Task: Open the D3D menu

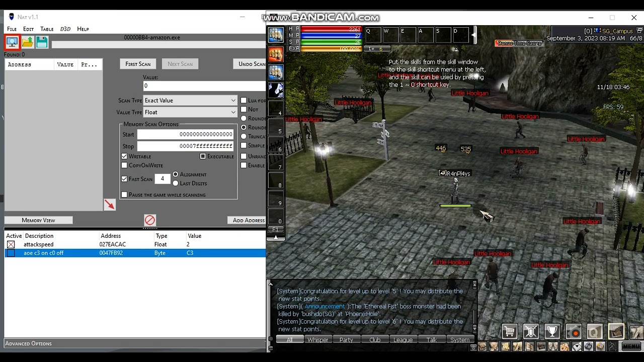Action: [65, 29]
